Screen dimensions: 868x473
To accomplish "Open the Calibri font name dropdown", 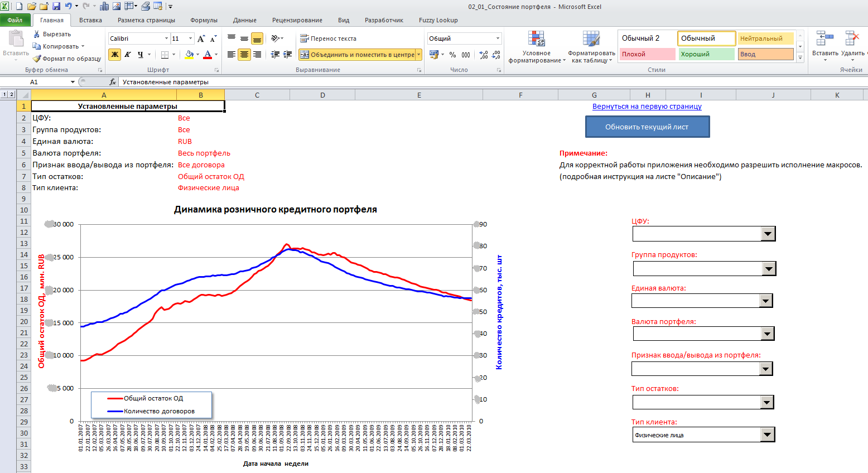I will 166,38.
